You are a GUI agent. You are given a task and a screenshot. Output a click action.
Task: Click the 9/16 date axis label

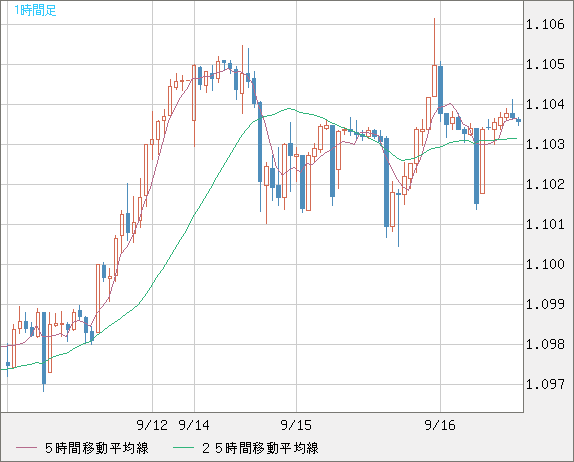[x=440, y=425]
